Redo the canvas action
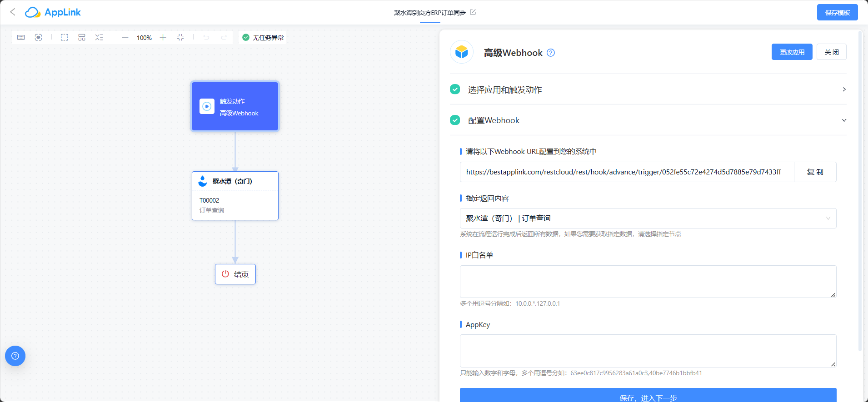This screenshot has height=402, width=868. click(x=224, y=37)
